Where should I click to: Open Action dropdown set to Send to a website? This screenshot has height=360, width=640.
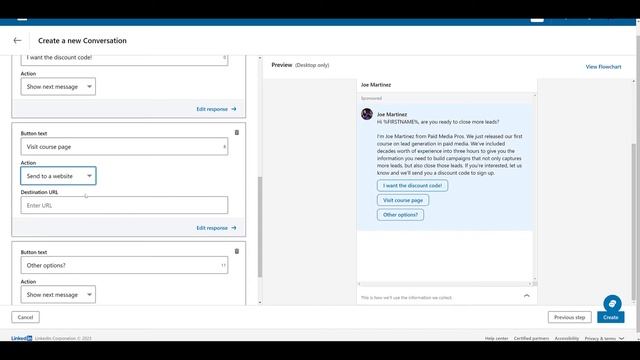coord(58,176)
